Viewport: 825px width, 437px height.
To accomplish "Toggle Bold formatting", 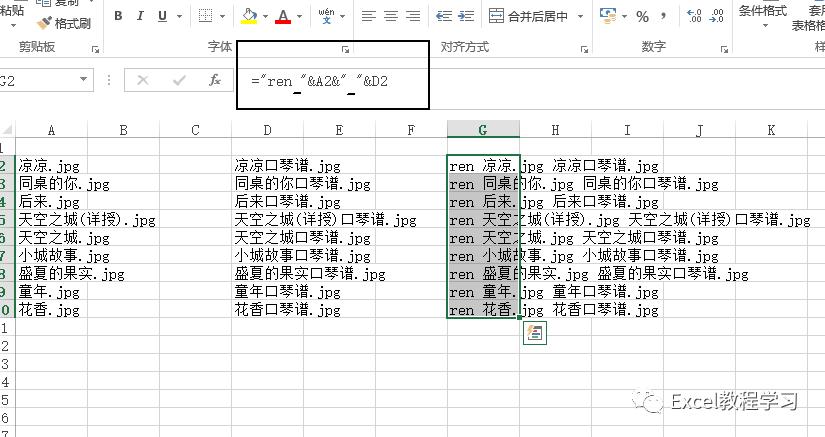I will click(118, 16).
